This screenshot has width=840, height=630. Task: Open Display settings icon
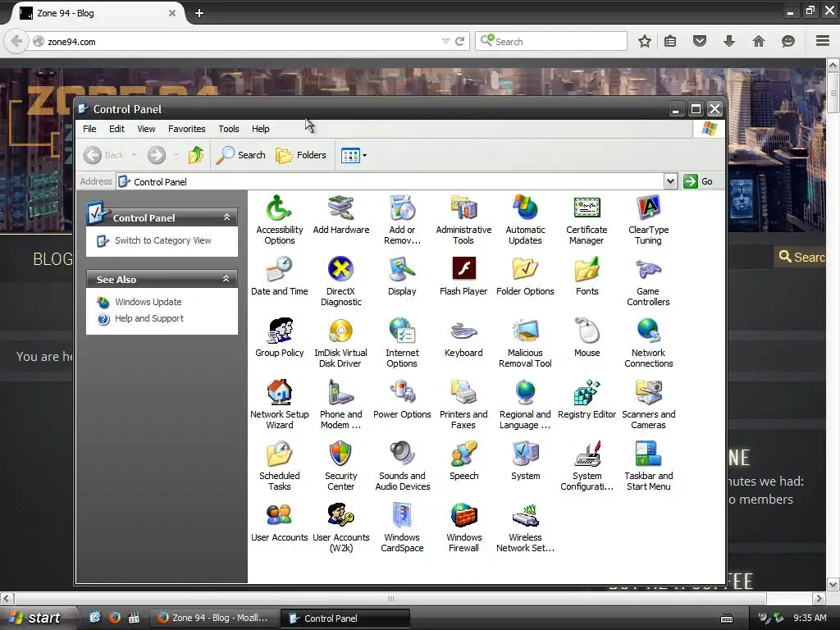click(402, 276)
